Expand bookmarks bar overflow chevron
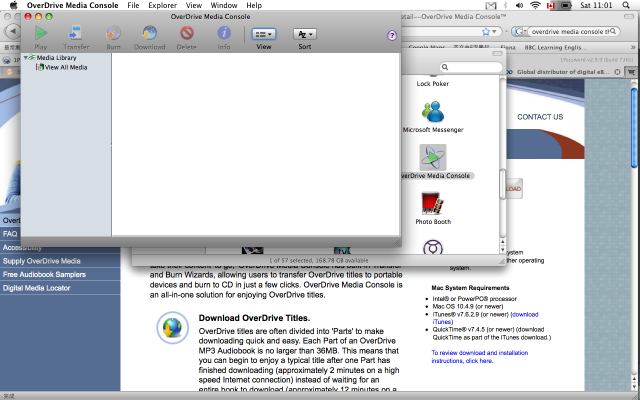640x400 pixels. pyautogui.click(x=633, y=47)
